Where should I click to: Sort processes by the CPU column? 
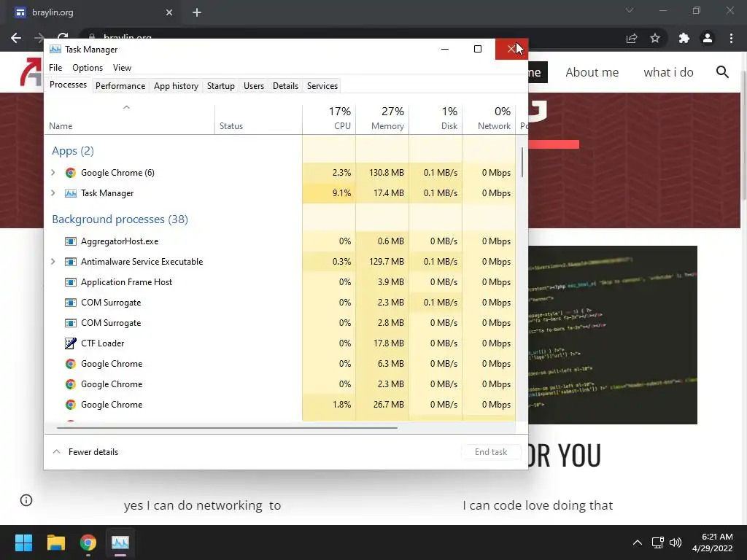329,119
